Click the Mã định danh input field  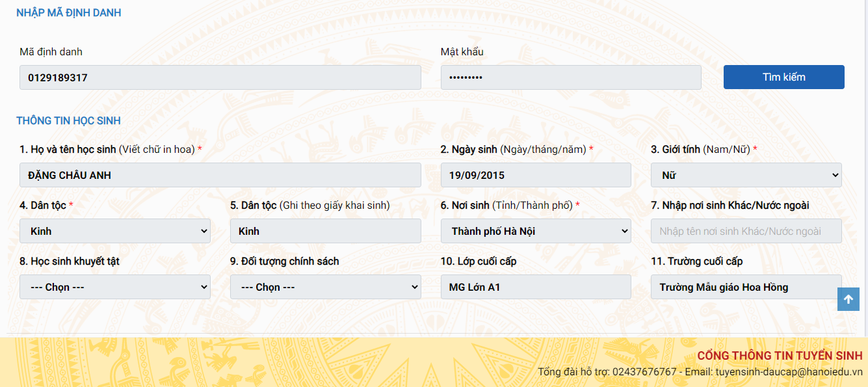tap(220, 77)
